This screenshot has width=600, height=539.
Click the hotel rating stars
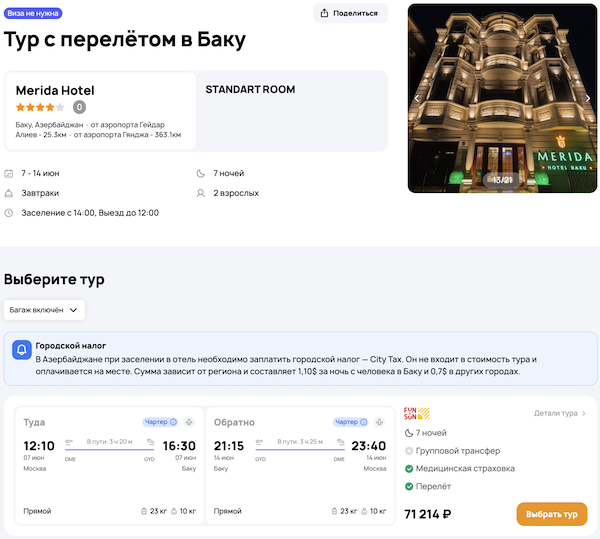pos(40,107)
